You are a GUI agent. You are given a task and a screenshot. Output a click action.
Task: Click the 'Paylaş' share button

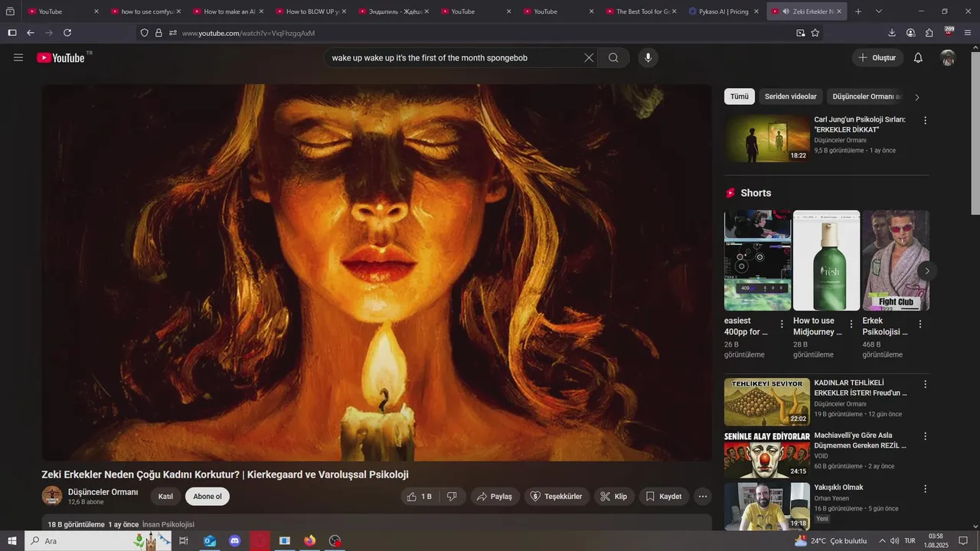[x=495, y=497]
